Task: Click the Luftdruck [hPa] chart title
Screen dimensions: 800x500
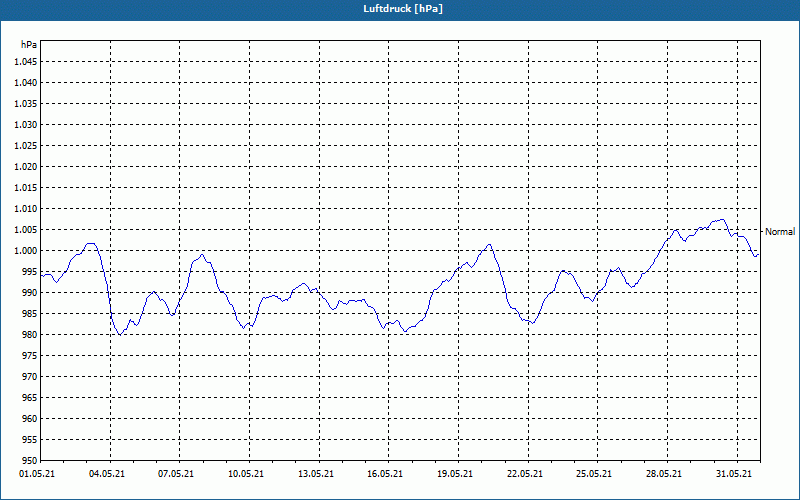Action: coord(403,9)
